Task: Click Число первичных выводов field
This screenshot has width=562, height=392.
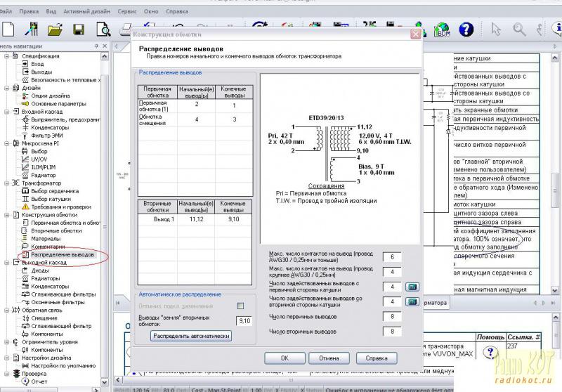Action: pos(392,316)
